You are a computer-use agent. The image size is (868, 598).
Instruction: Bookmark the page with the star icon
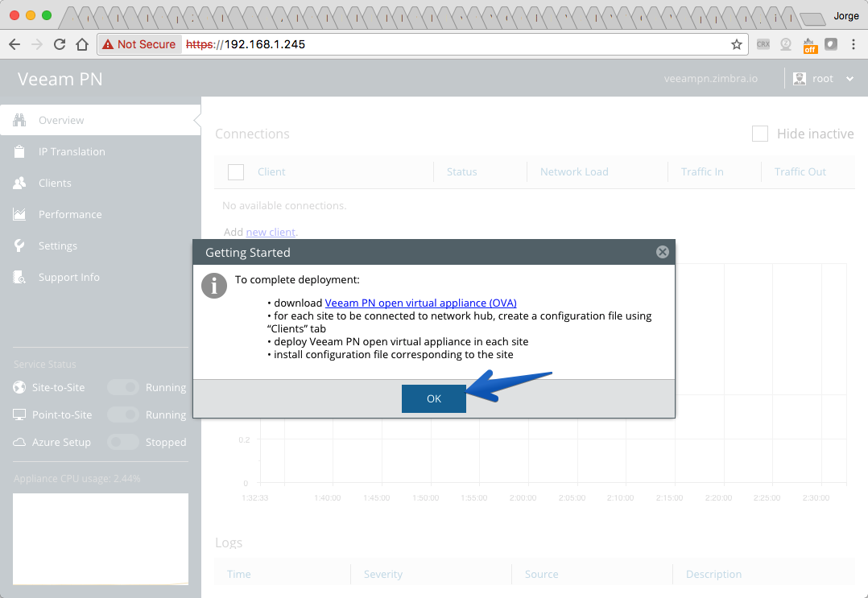tap(736, 44)
